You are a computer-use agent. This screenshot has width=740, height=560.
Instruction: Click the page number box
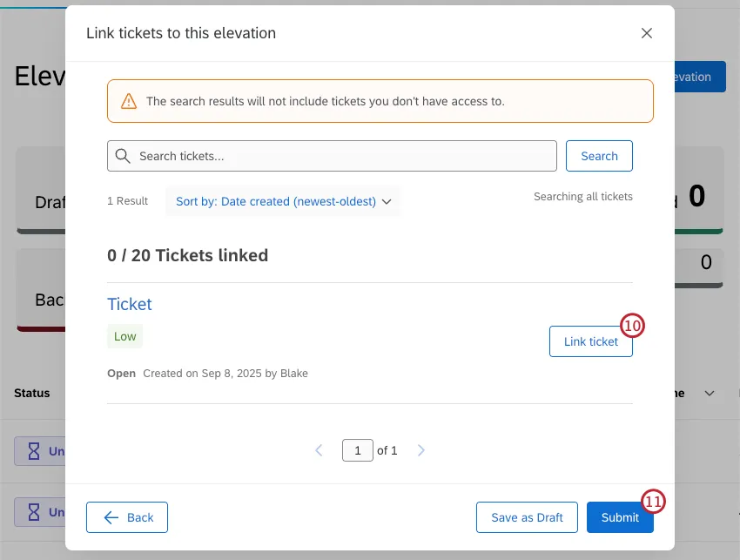point(357,450)
